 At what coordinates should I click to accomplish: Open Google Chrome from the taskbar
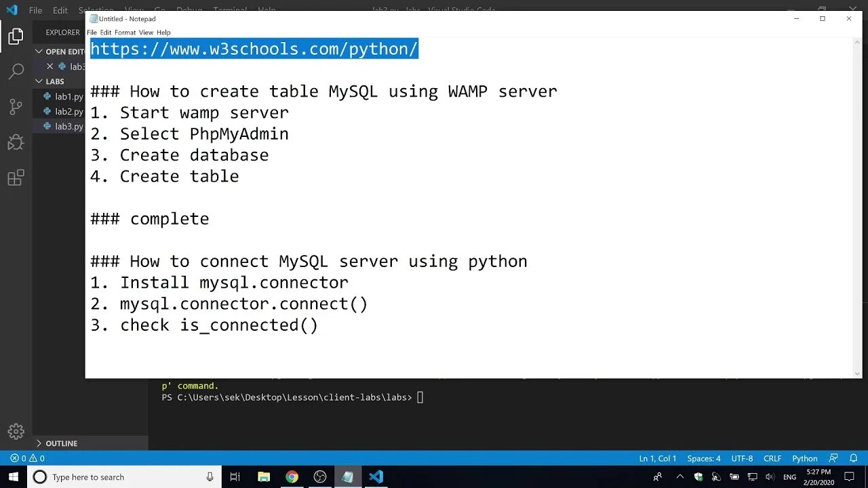point(292,477)
